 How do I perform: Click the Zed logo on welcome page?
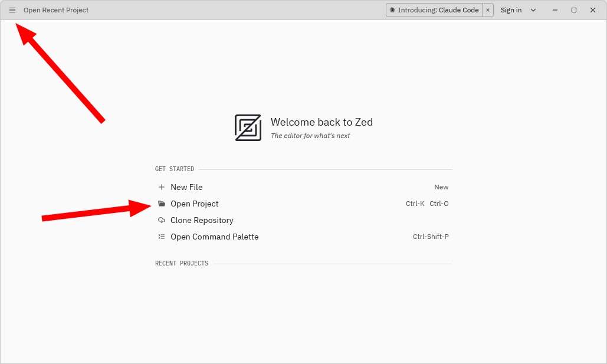[x=248, y=127]
